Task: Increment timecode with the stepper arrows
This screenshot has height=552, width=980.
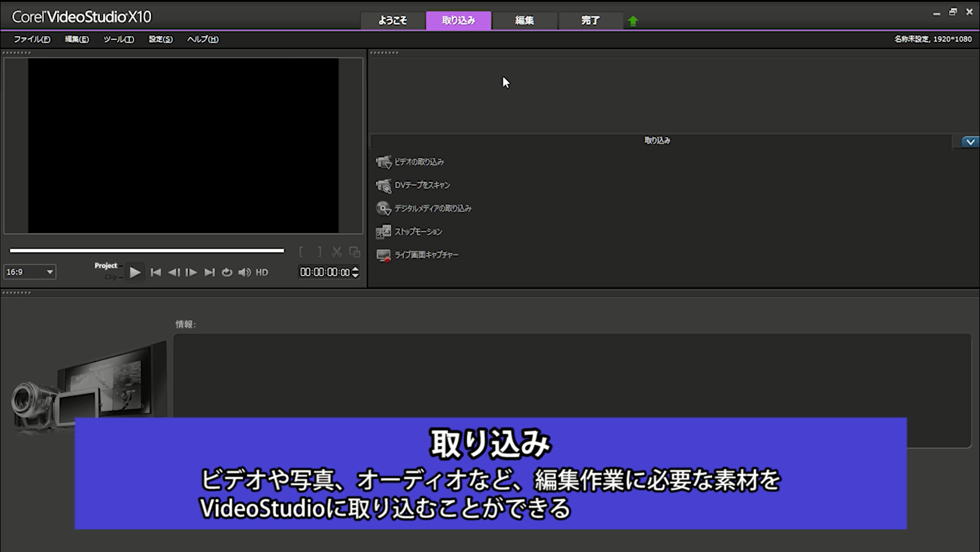Action: [x=355, y=272]
